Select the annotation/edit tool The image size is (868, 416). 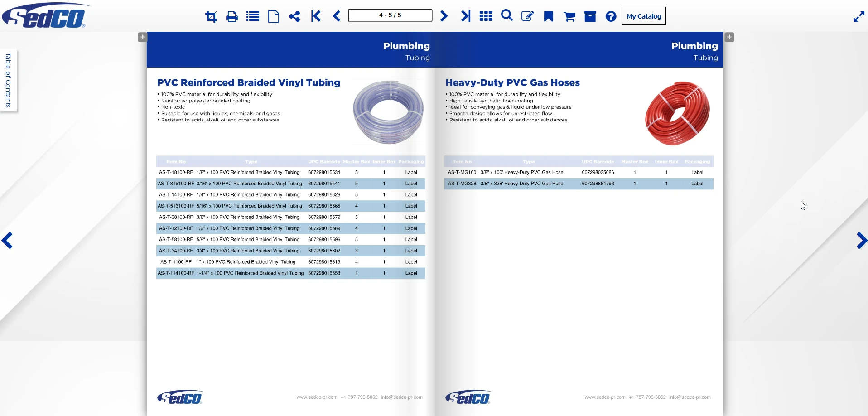pyautogui.click(x=527, y=15)
